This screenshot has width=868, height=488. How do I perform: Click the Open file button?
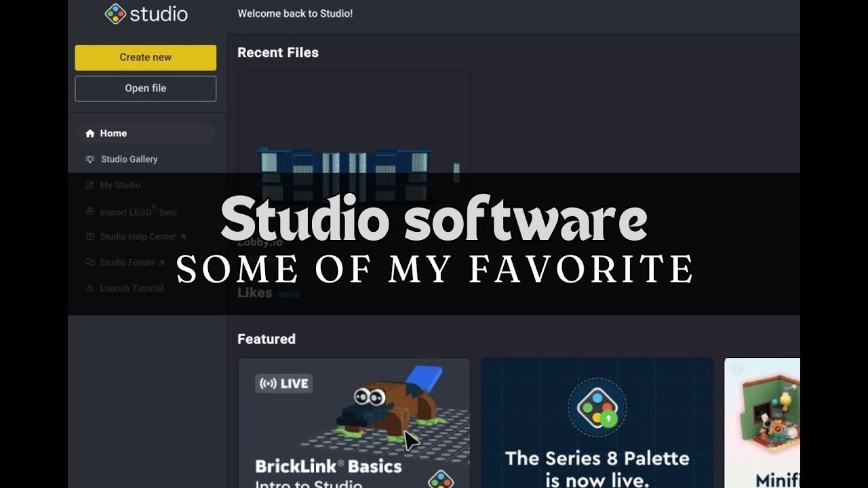[146, 88]
